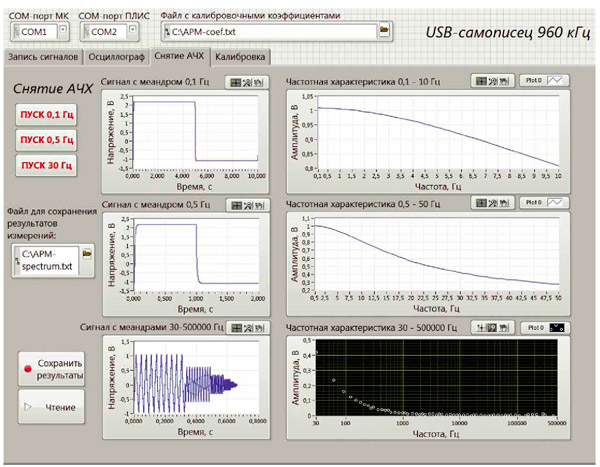Image resolution: width=600 pixels, height=467 pixels.
Task: Click the browse folder icon for calibration coefficients file
Action: (x=383, y=31)
